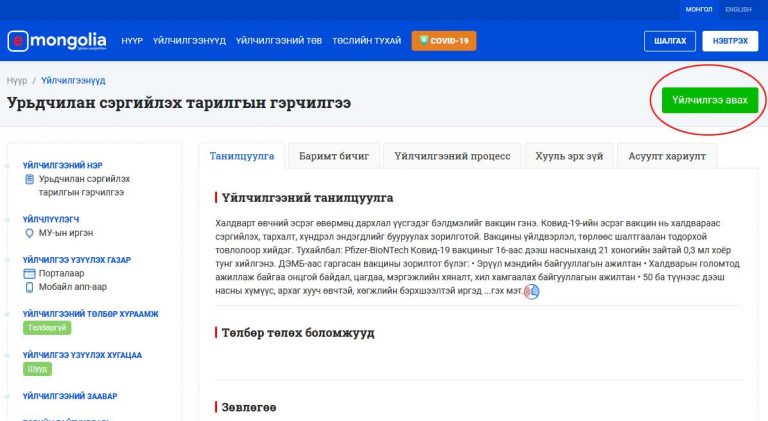
Task: Click the document icon beside service name
Action: tap(29, 179)
